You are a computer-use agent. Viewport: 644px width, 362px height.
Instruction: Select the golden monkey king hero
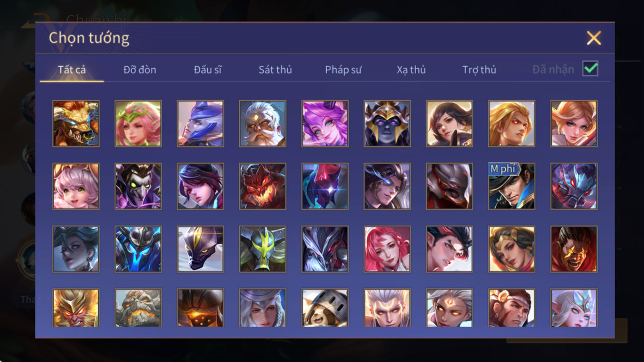pyautogui.click(x=76, y=307)
